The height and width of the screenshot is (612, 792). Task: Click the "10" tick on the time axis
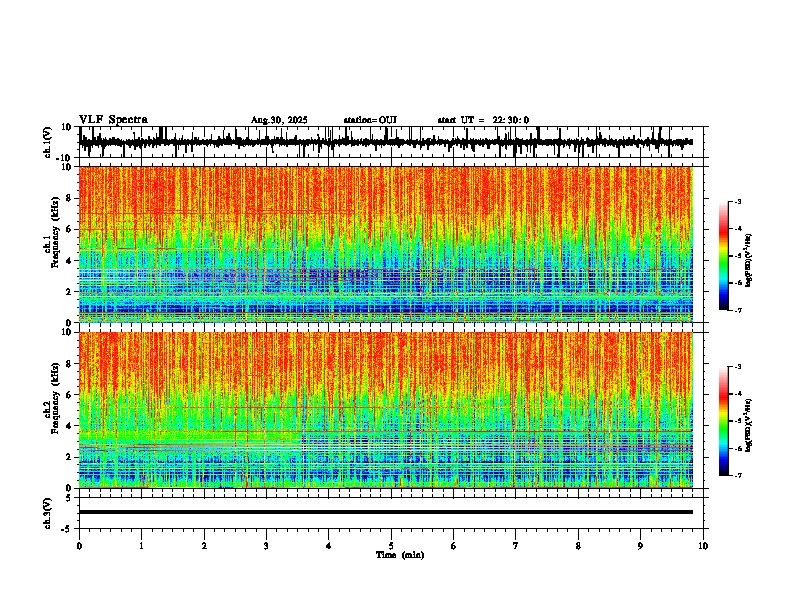coord(703,546)
